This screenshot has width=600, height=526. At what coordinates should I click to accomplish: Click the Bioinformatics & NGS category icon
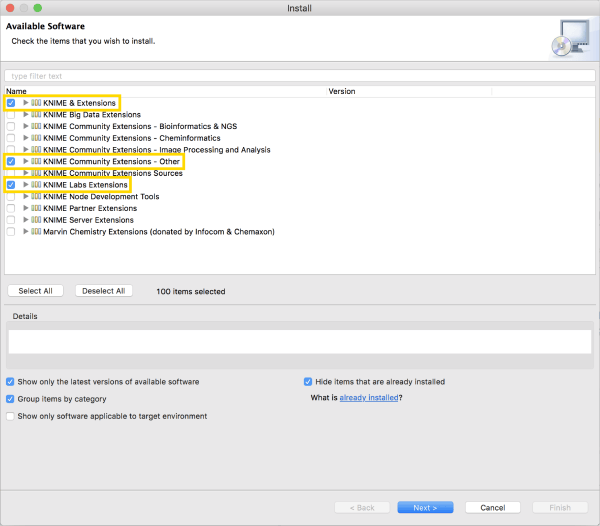coord(36,126)
